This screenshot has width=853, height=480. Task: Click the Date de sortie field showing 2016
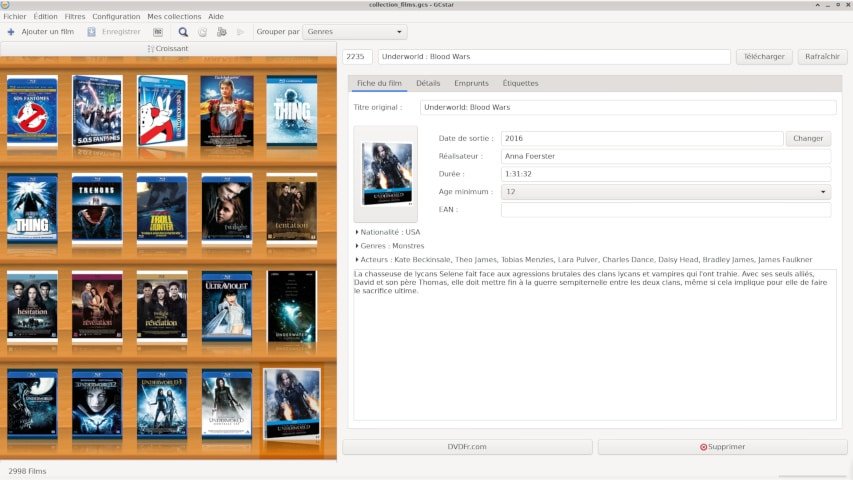pos(642,138)
